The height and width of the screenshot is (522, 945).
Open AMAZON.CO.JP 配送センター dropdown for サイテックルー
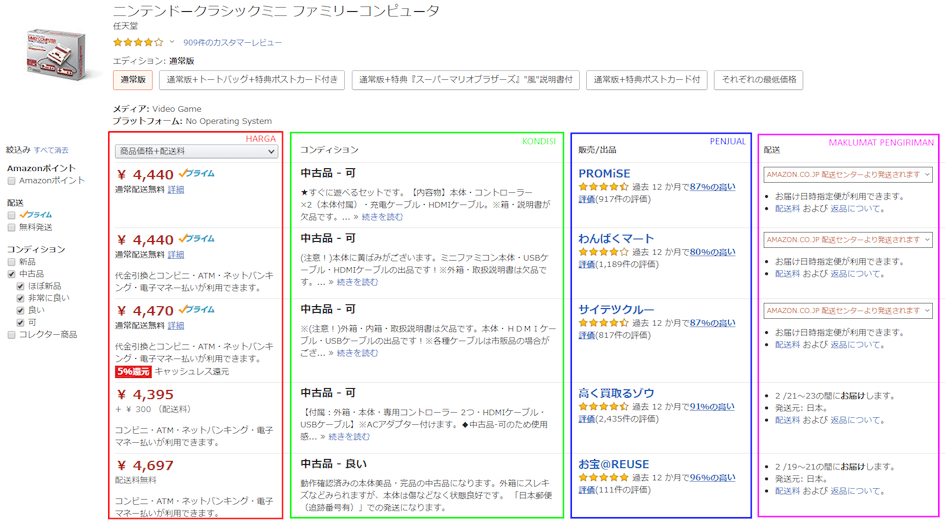click(x=847, y=311)
